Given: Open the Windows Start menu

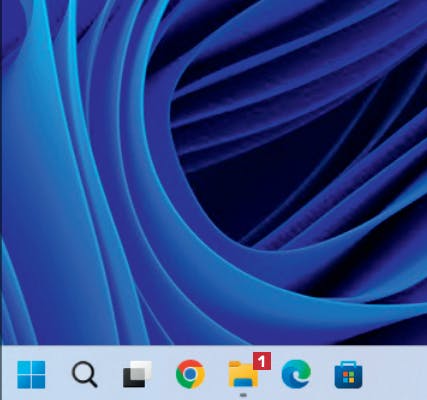Looking at the screenshot, I should pyautogui.click(x=31, y=374).
